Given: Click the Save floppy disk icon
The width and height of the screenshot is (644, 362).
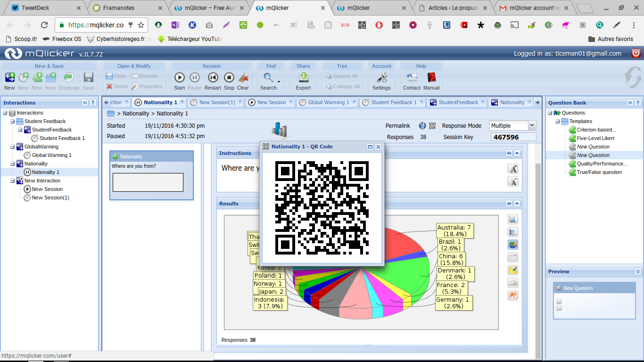Looking at the screenshot, I should 88,78.
